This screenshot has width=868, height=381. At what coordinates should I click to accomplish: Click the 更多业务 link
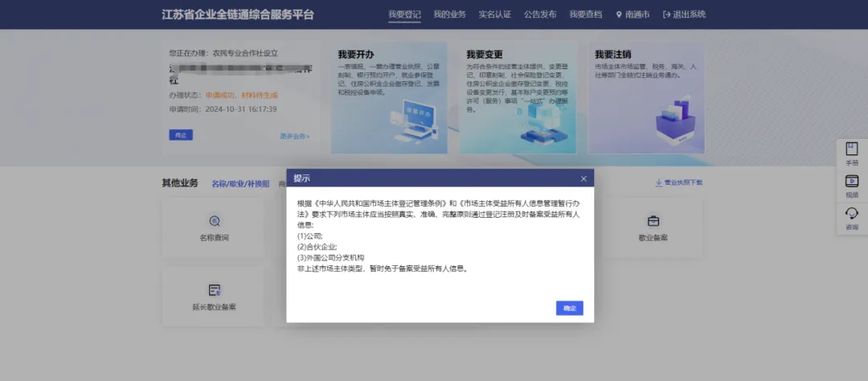point(294,136)
